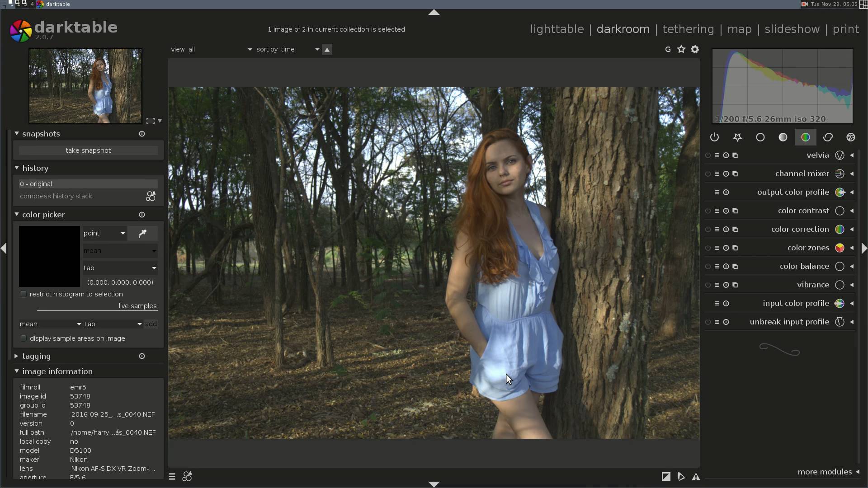The height and width of the screenshot is (488, 868).
Task: Show the favourite modules group star icon
Action: click(x=737, y=137)
